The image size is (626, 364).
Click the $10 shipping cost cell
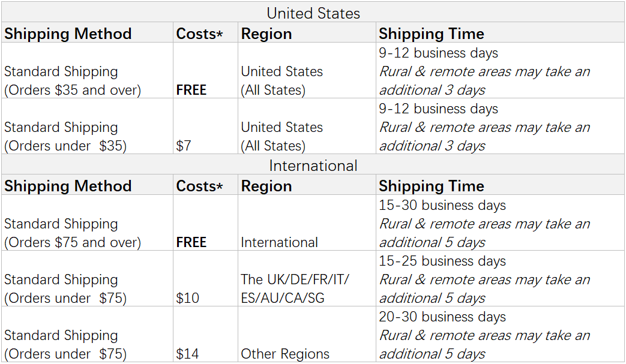187,298
